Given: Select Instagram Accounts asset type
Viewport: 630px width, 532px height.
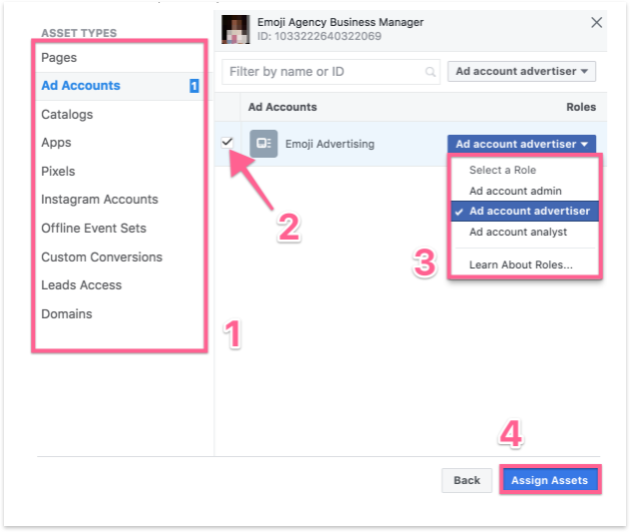Looking at the screenshot, I should point(99,200).
